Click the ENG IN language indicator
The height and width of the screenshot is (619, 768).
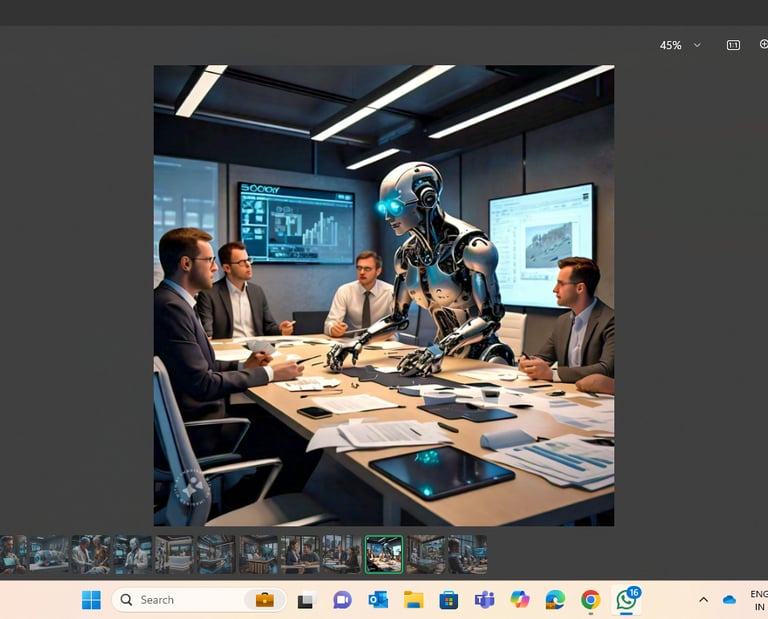pyautogui.click(x=759, y=600)
